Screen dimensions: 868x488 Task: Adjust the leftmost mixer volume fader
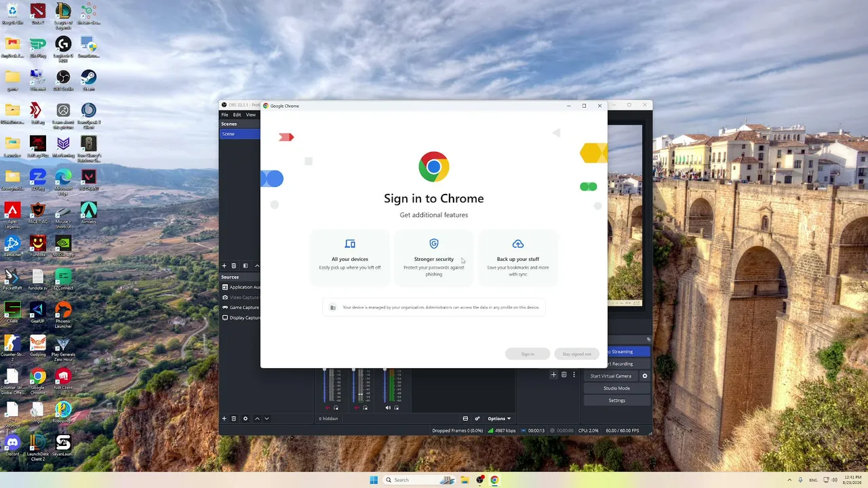[x=325, y=386]
